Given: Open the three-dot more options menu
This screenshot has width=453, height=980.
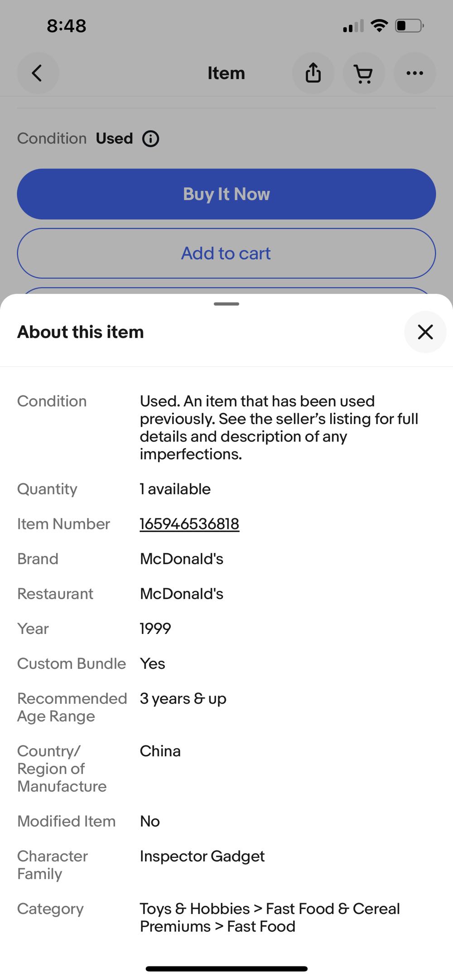Looking at the screenshot, I should pos(414,73).
